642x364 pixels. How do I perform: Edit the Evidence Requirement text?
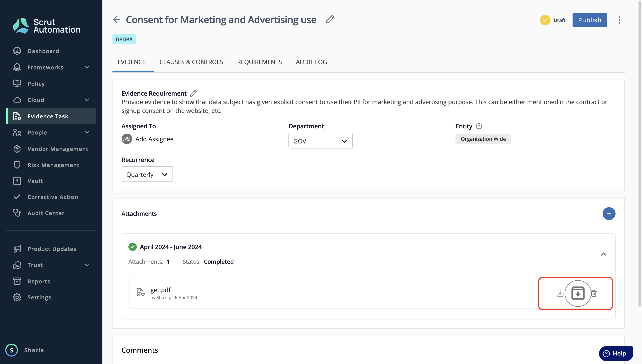pyautogui.click(x=193, y=93)
